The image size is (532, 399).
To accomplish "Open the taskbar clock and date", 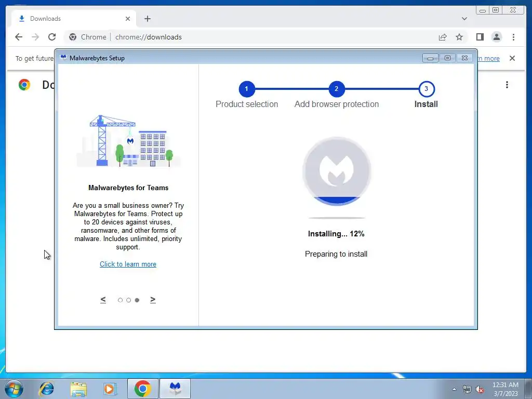I will coord(505,389).
